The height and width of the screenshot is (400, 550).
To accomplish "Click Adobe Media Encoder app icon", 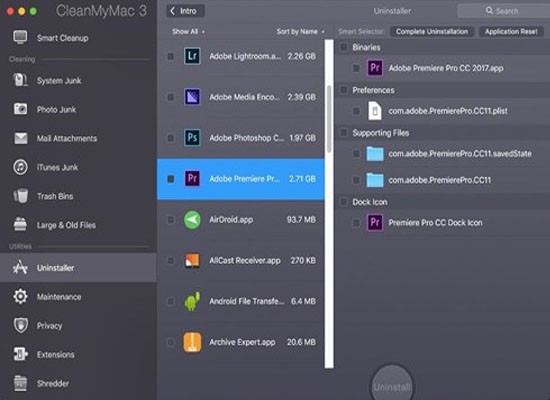I will (192, 97).
